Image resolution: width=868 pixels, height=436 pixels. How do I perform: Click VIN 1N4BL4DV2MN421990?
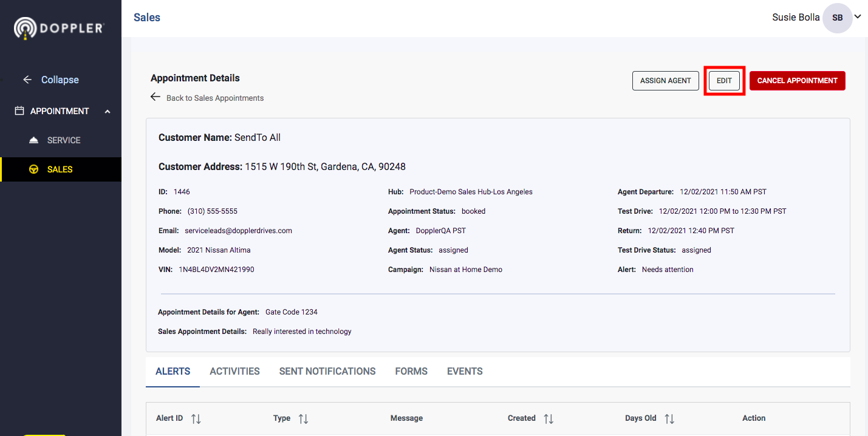pos(216,270)
